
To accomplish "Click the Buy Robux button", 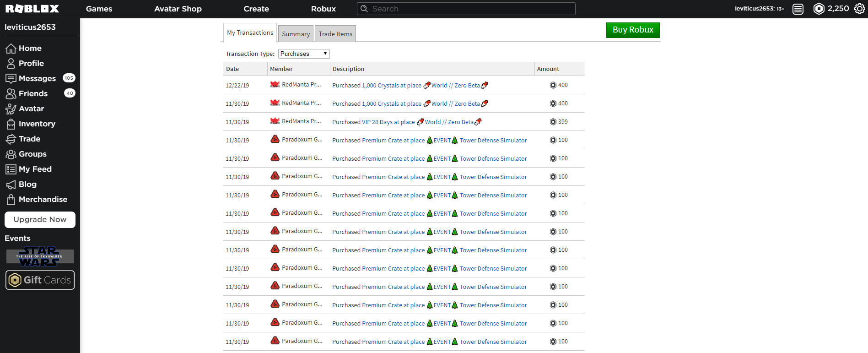I will click(633, 30).
